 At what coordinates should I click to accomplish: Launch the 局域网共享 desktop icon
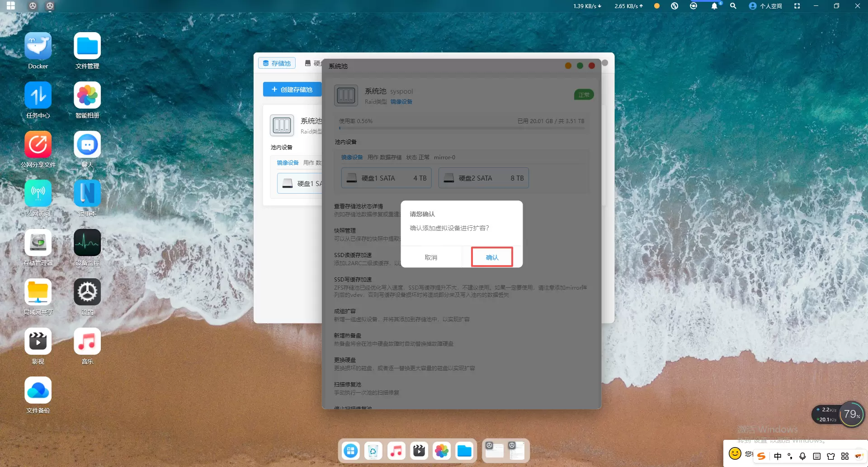(x=38, y=292)
